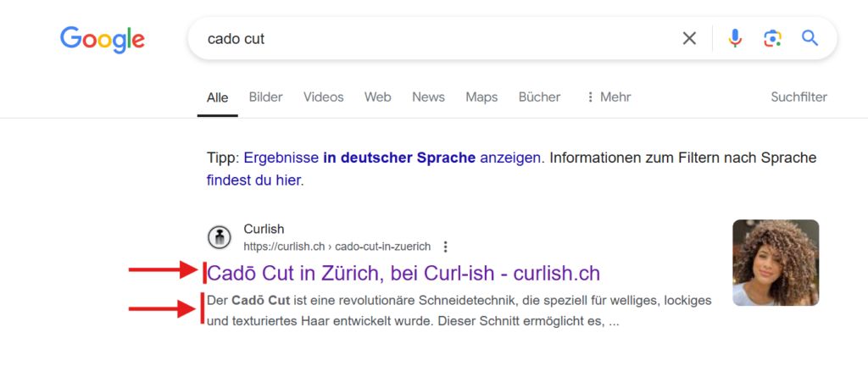
Task: Click the Curlish site favicon
Action: (220, 238)
